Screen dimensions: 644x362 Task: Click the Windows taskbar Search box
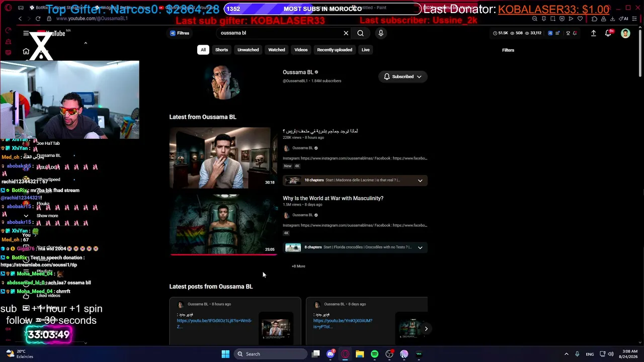tap(271, 354)
